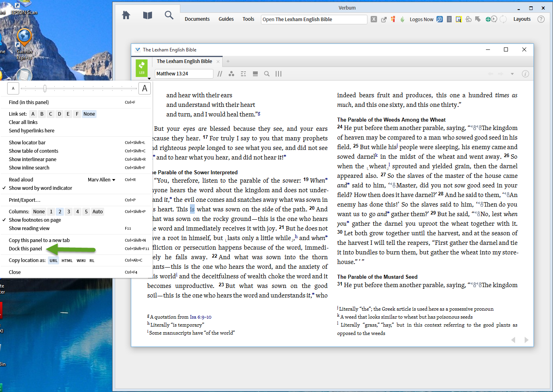Set columns to None

tap(39, 212)
